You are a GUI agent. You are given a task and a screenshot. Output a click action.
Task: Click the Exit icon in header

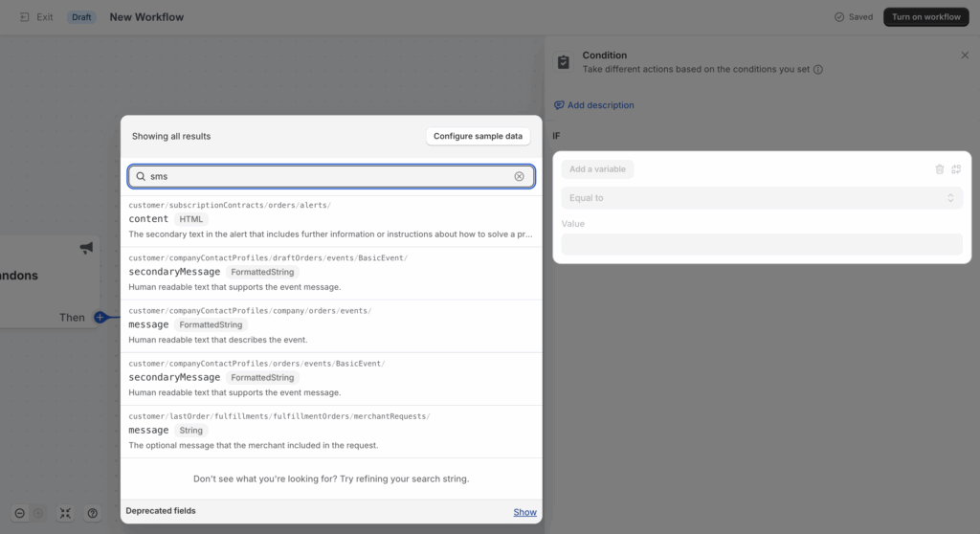24,17
